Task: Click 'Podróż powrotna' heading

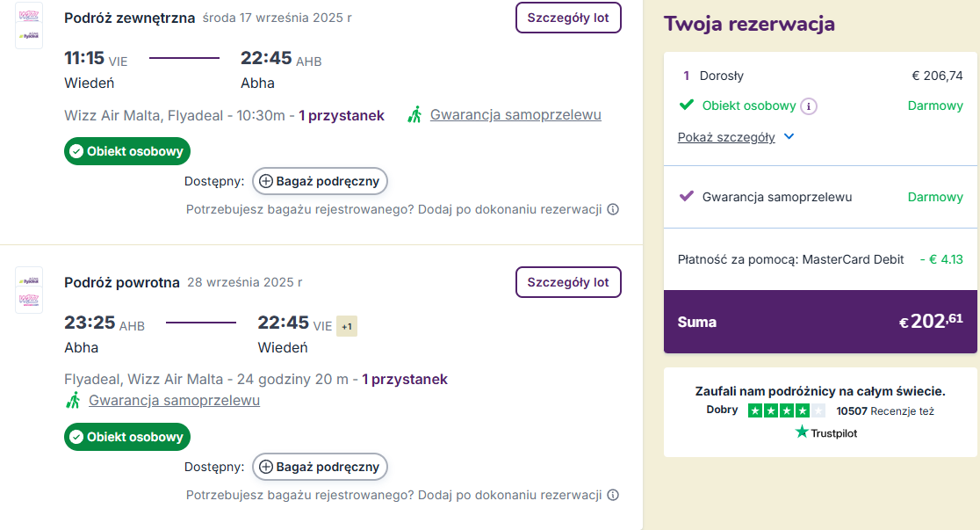Action: [122, 283]
